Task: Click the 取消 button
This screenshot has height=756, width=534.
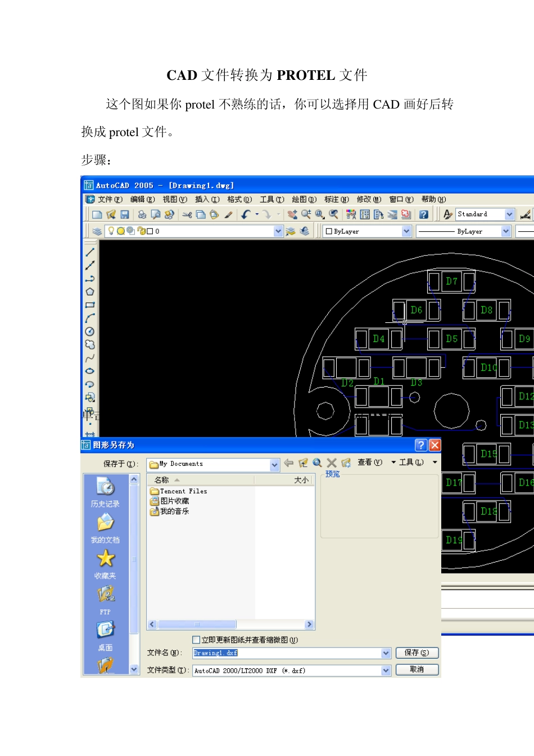Action: pos(417,669)
